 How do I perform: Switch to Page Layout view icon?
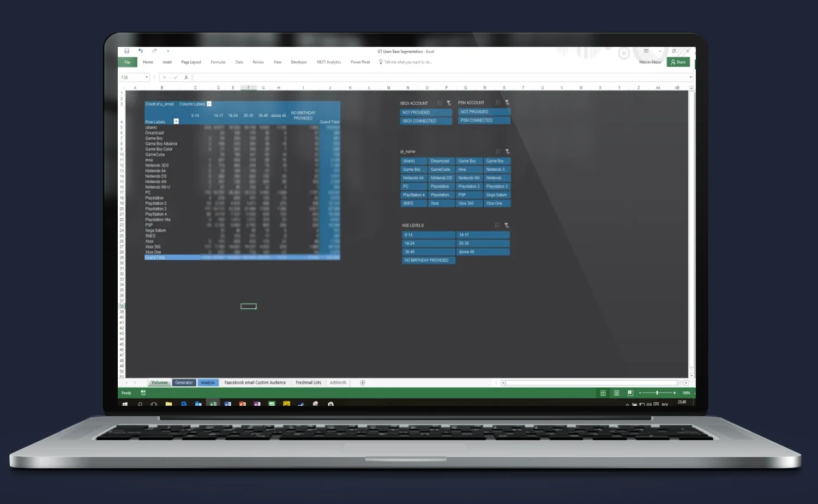point(616,393)
